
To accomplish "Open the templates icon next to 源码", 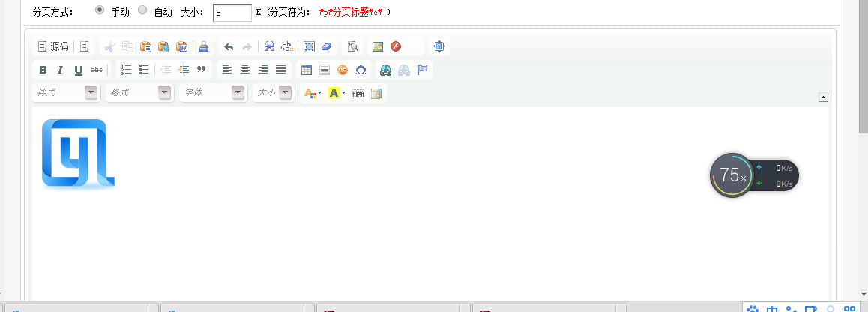I will 84,46.
